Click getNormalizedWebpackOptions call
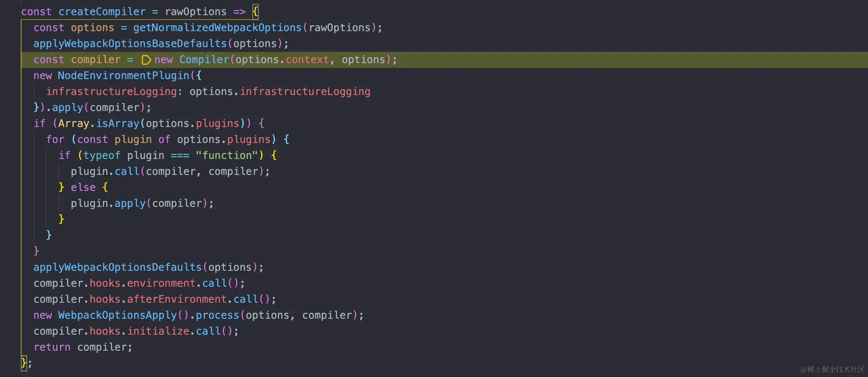868x377 pixels. tap(217, 28)
